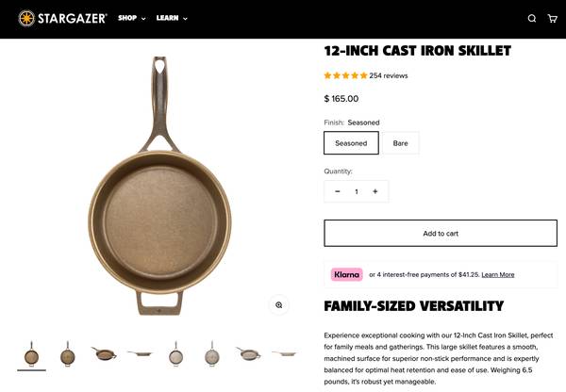Zoom into the skillet image
This screenshot has width=566, height=392.
tap(278, 304)
